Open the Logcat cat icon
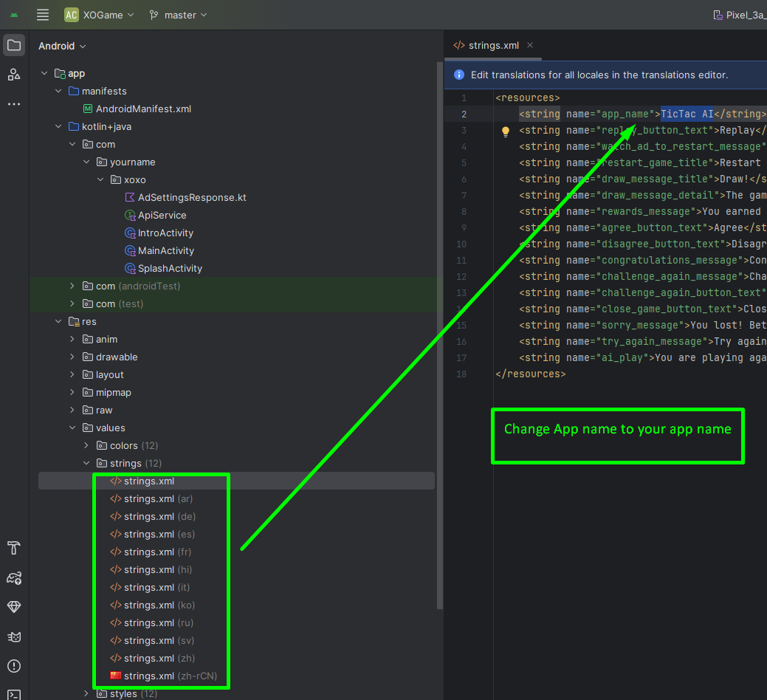The width and height of the screenshot is (767, 700). (x=14, y=636)
